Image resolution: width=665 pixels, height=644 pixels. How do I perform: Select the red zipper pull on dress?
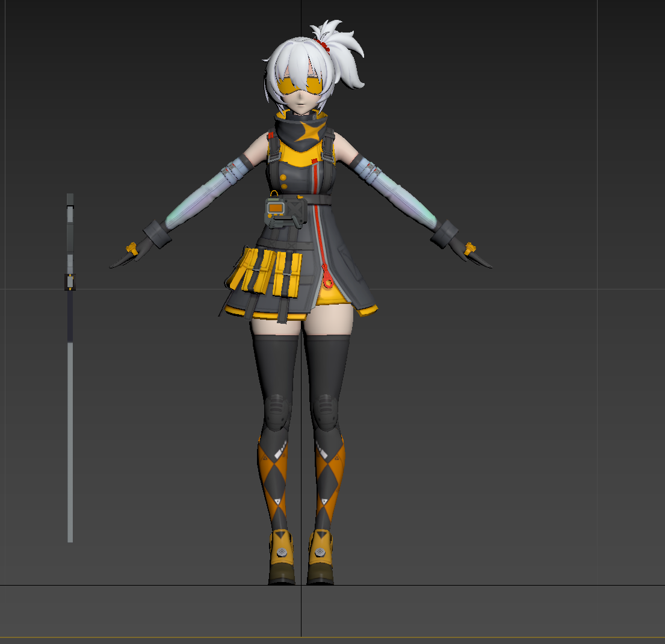tap(328, 281)
